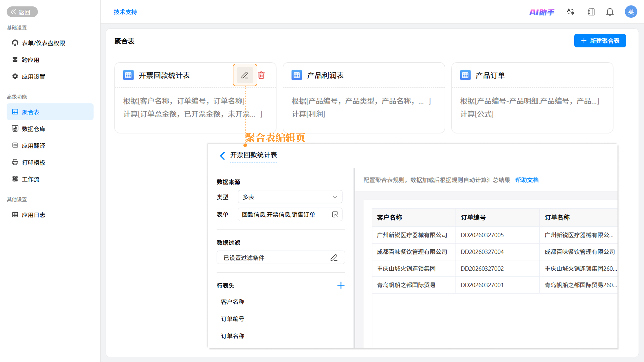
Task: Click the 开票回款统计表 table icon
Action: (x=128, y=75)
